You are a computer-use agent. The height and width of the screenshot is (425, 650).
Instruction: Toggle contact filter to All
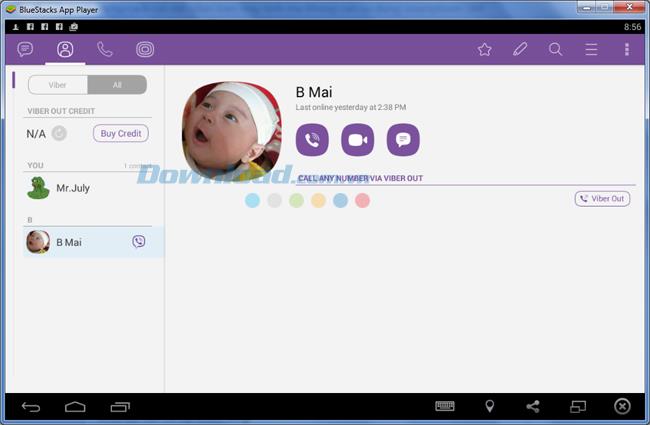(117, 85)
